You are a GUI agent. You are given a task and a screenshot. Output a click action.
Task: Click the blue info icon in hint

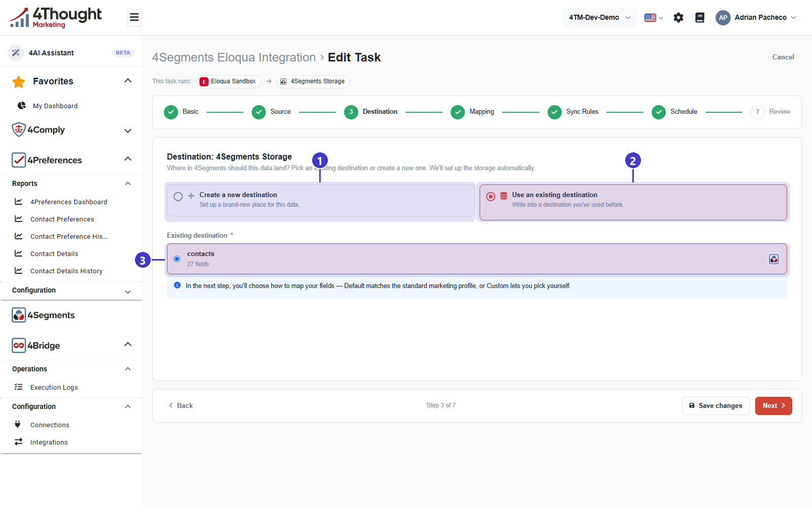177,285
